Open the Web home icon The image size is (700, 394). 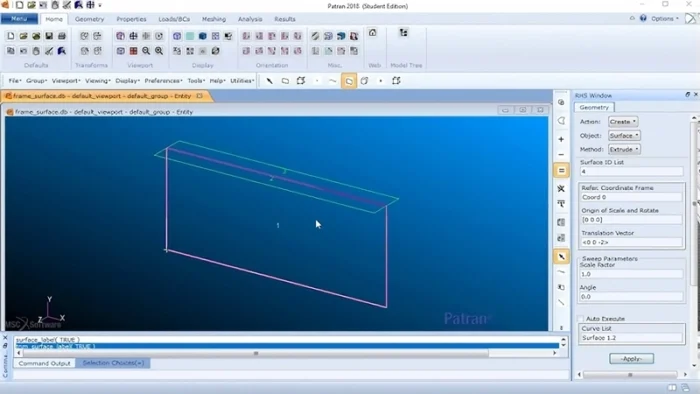click(x=372, y=33)
